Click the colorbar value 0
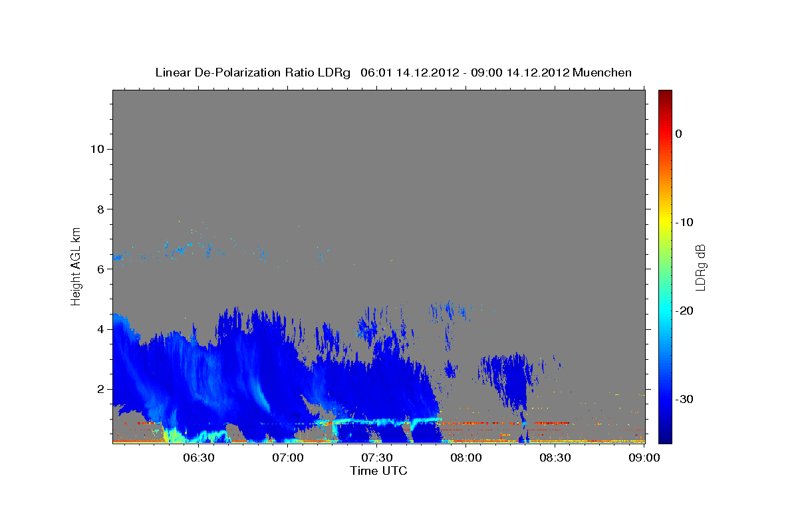The image size is (798, 532). [679, 134]
